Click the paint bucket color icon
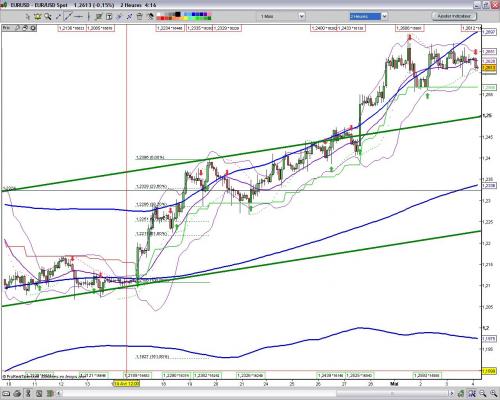 151,16
